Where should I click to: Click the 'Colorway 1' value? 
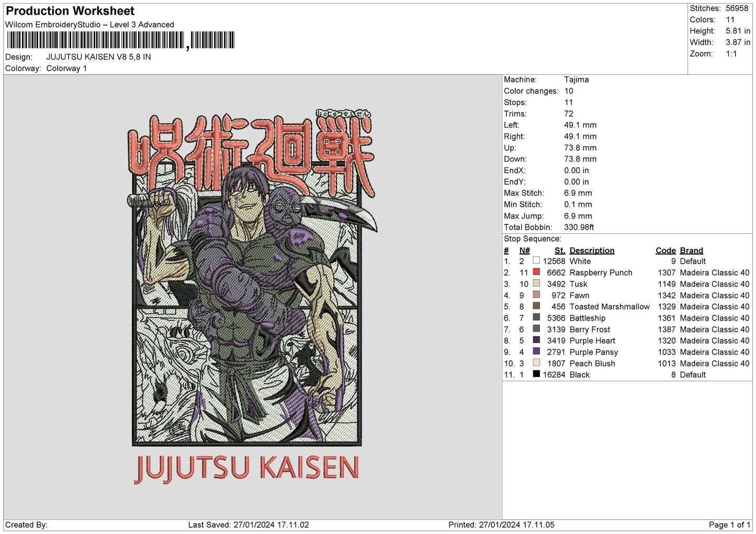click(x=66, y=69)
